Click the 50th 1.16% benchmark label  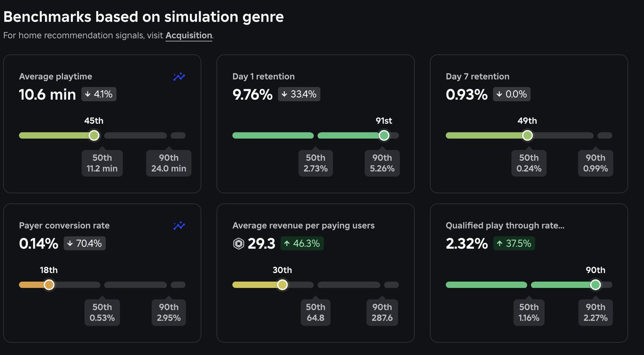(529, 312)
